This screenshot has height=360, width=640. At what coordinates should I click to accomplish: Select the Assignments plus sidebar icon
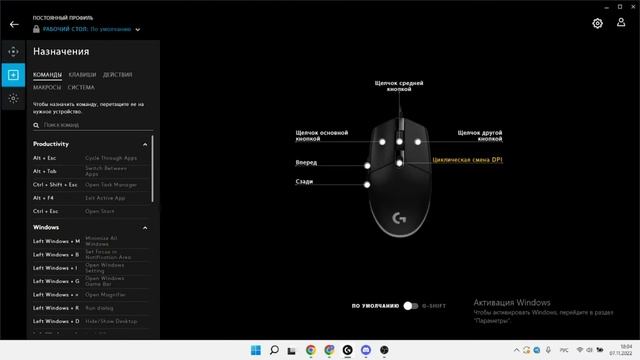pyautogui.click(x=13, y=75)
